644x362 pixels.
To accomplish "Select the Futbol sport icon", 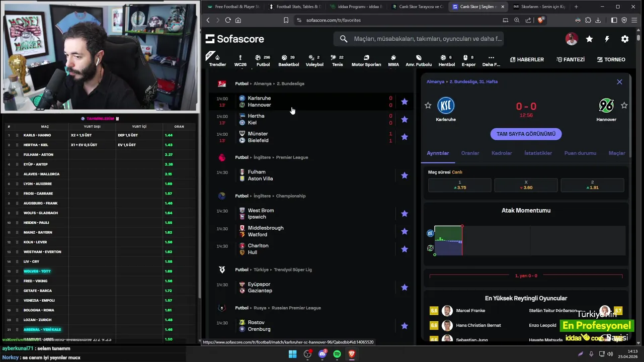I will click(263, 60).
